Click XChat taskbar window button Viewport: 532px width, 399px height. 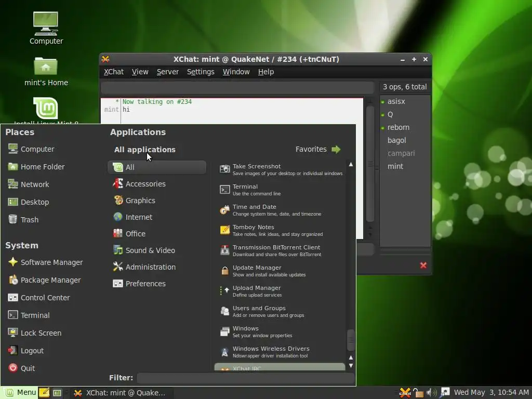121,393
